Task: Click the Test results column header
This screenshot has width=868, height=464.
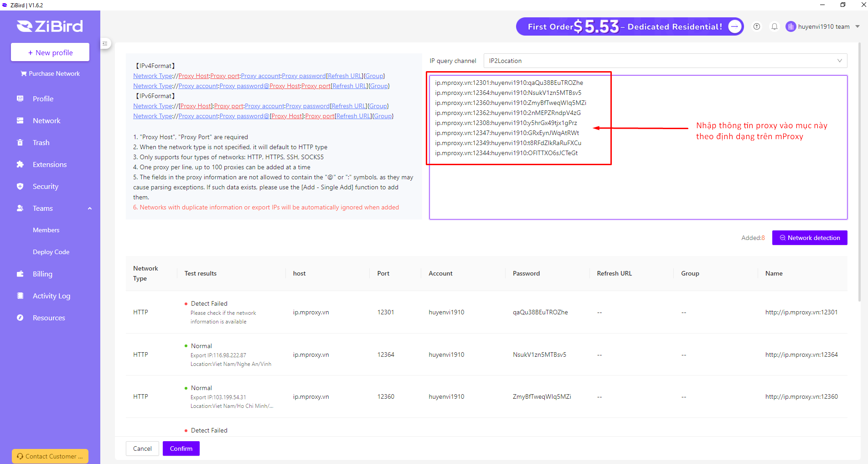Action: coord(201,273)
